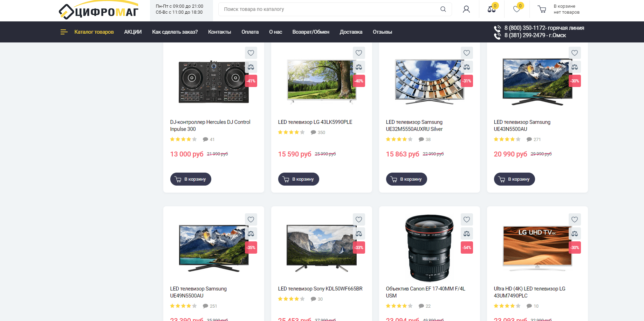The height and width of the screenshot is (321, 644).
Task: Favorite the LG 43UM7490PLC Ultra HD TV
Action: pos(575,220)
